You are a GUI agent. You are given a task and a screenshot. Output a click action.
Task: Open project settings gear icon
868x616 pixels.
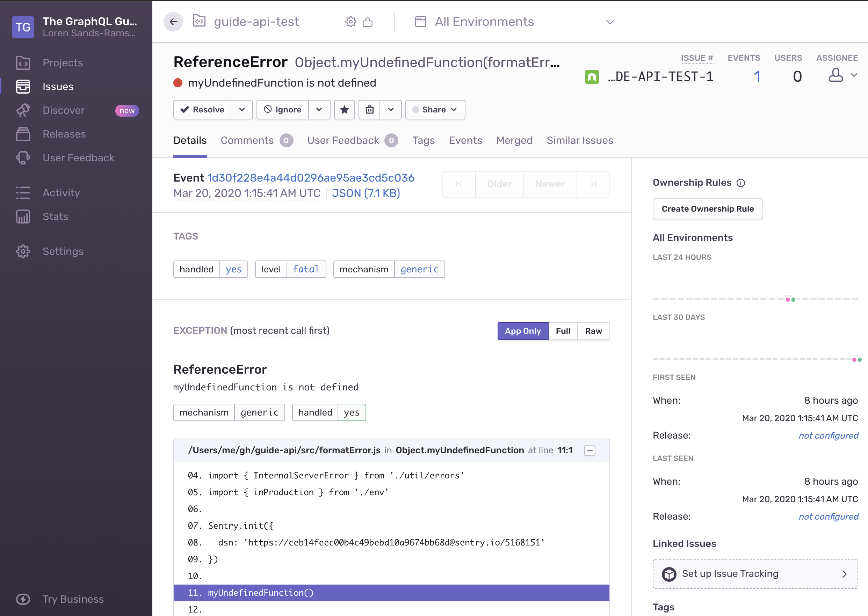[x=351, y=22]
